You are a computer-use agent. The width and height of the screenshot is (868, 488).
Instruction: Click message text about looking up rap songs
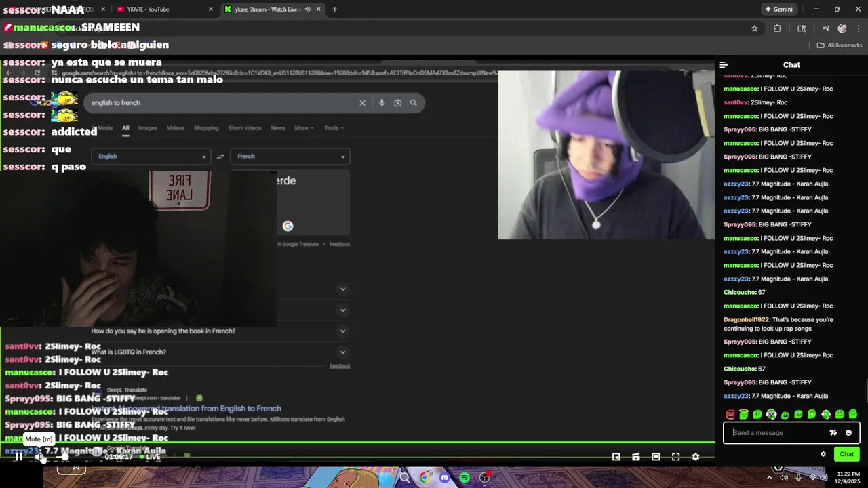778,324
